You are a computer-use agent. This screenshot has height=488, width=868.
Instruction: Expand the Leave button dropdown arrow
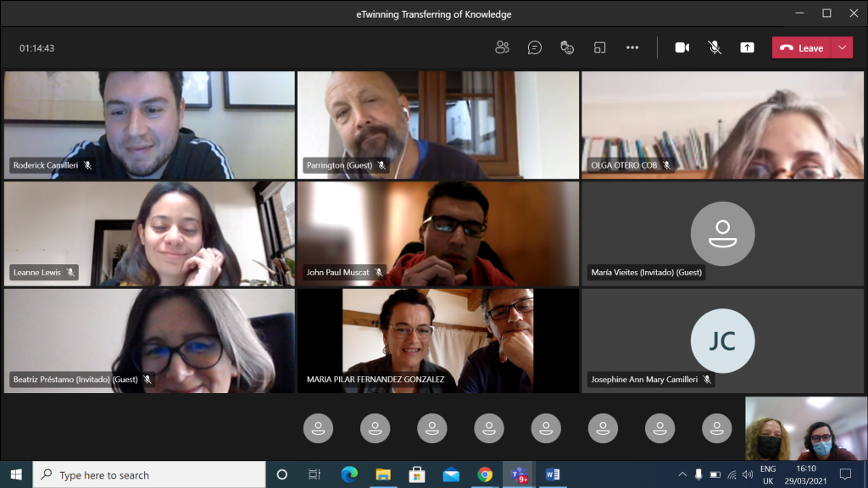click(842, 47)
